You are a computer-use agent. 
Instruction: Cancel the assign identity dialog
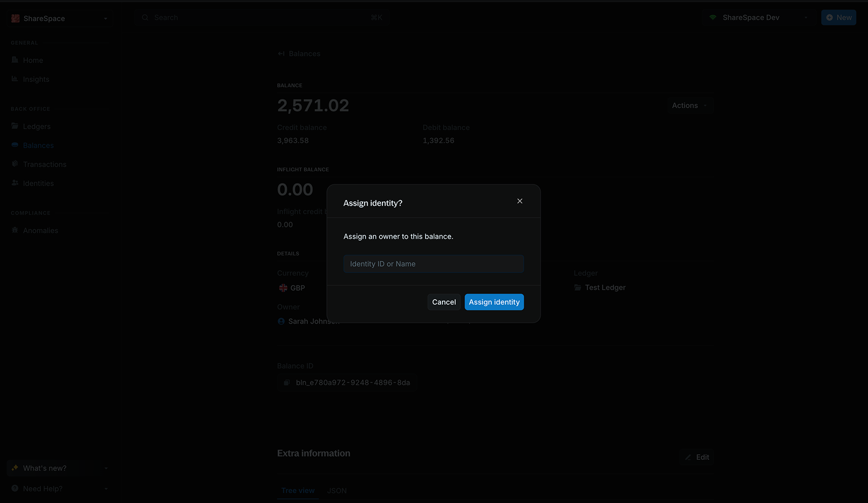pyautogui.click(x=443, y=302)
